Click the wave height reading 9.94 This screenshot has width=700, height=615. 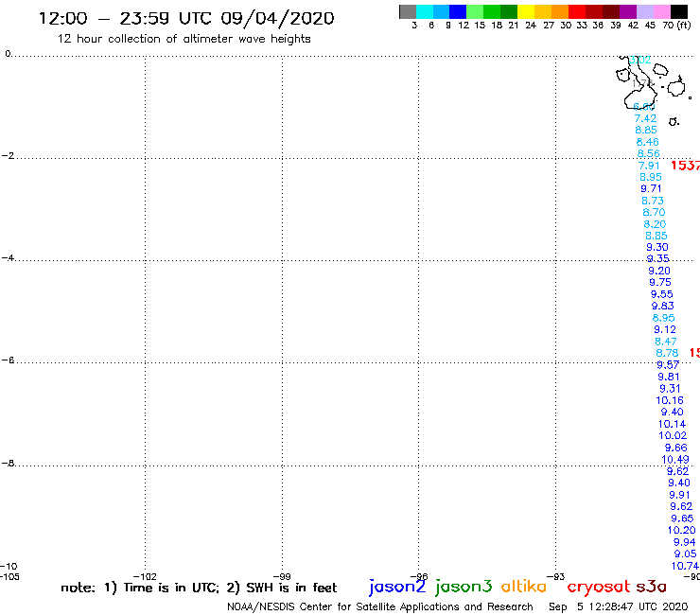click(685, 542)
